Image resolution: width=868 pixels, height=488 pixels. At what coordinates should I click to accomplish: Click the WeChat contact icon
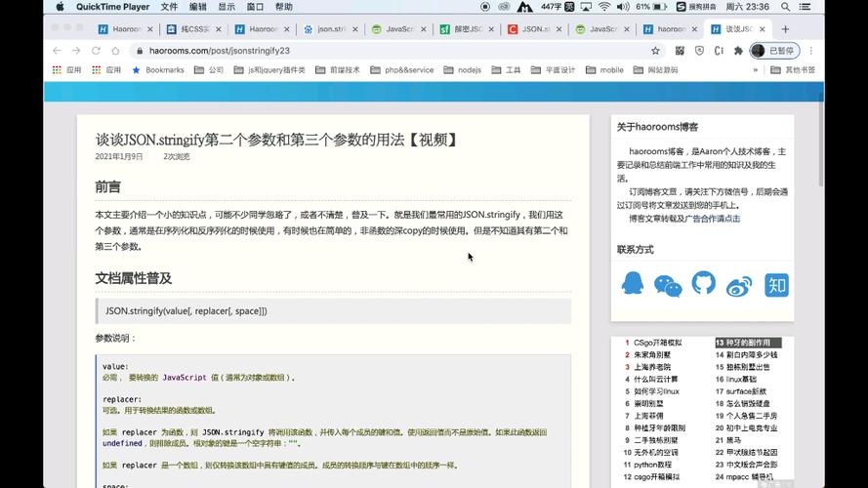point(668,286)
